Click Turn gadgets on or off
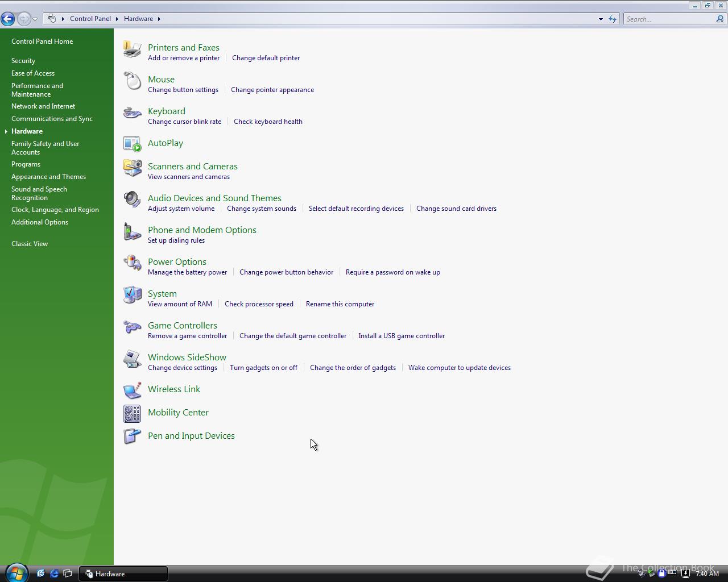Image resolution: width=728 pixels, height=582 pixels. pos(263,368)
